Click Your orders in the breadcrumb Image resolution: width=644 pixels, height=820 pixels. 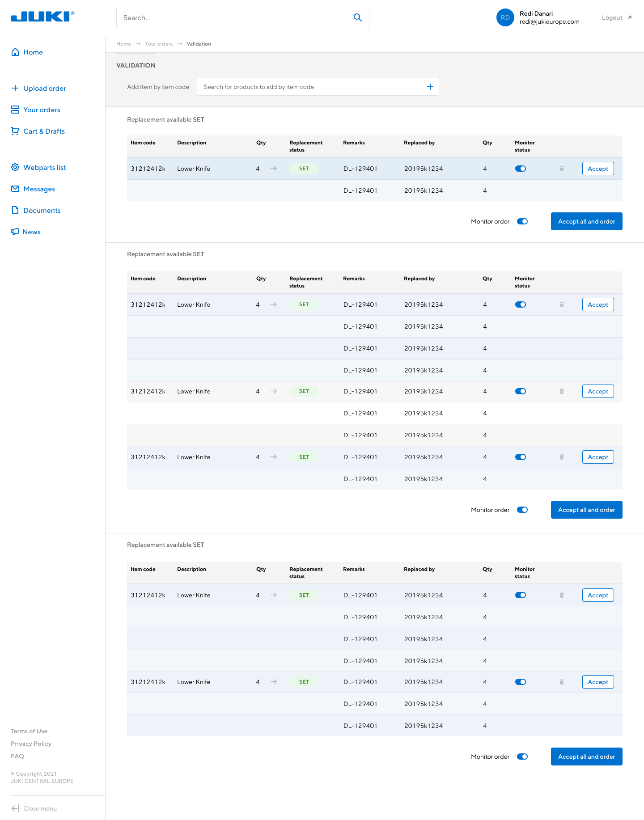point(159,44)
